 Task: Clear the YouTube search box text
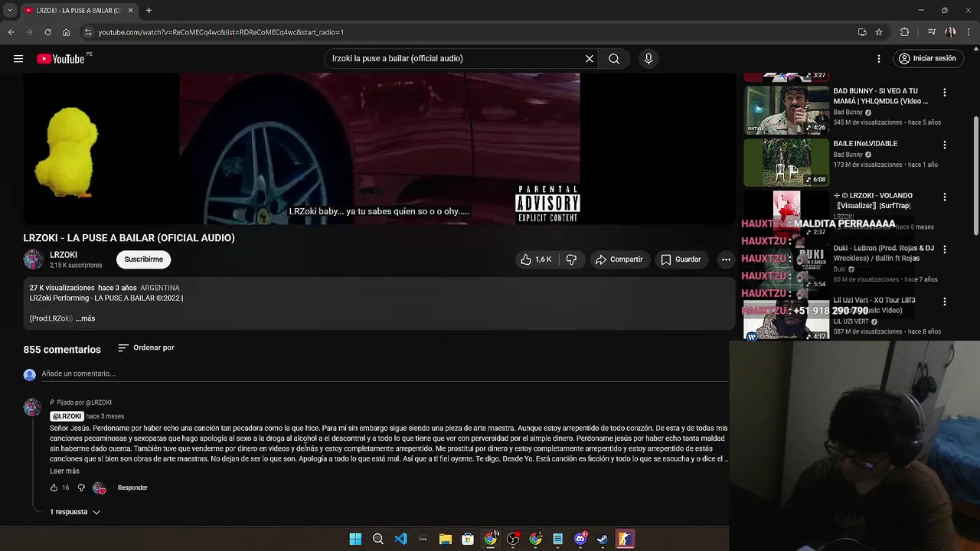pos(590,58)
